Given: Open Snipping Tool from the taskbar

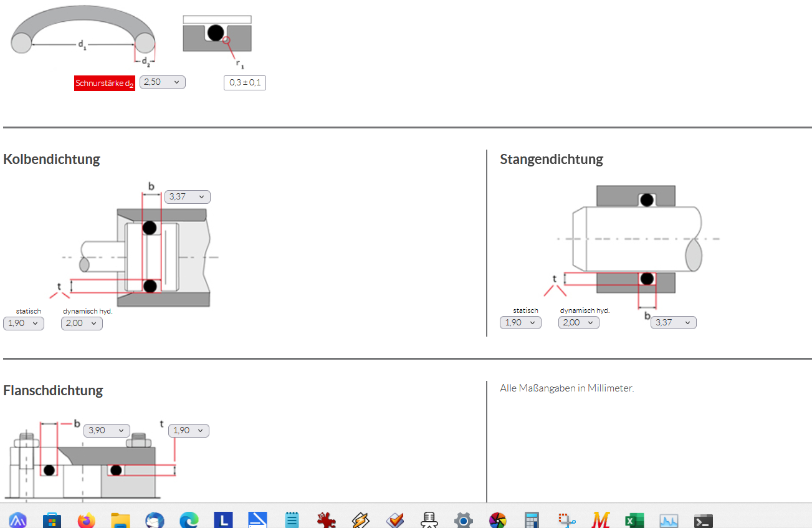Looking at the screenshot, I should click(x=566, y=521).
